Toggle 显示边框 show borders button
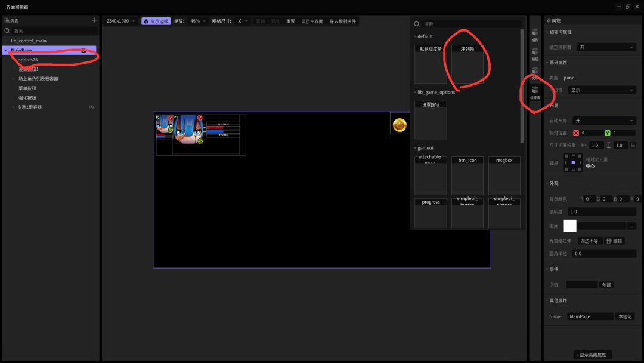This screenshot has height=363, width=644. click(x=156, y=21)
